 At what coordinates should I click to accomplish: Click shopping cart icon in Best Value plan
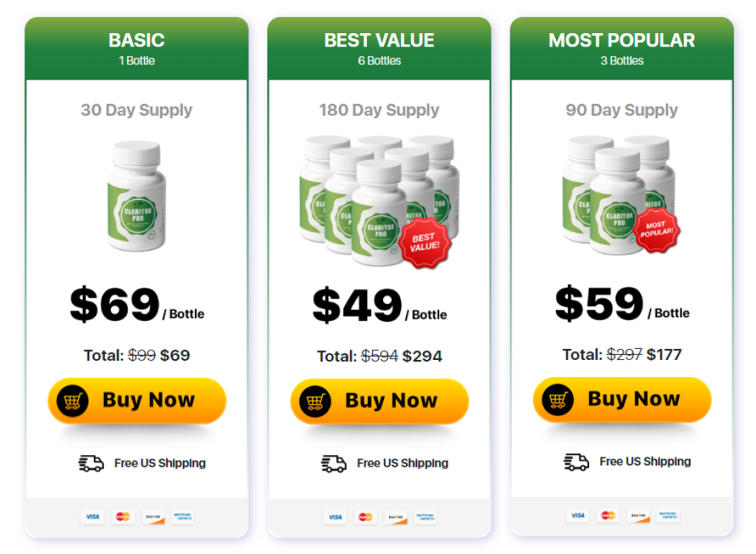coord(315,401)
